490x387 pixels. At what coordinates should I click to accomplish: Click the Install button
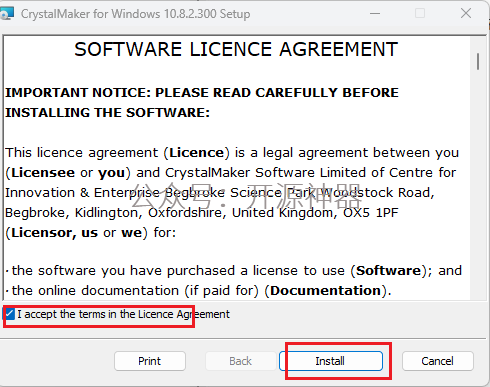[331, 361]
